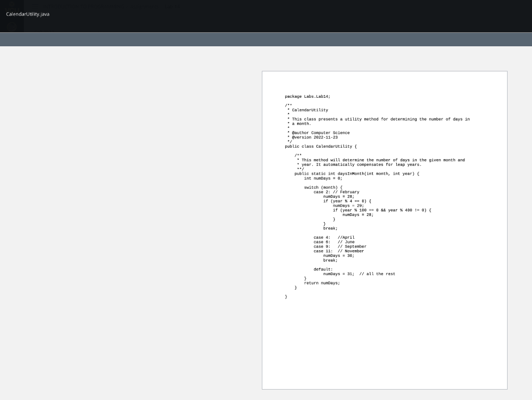Open the INTRODUCTION TO PROGRAMMING breadcrumb link
Image resolution: width=532 pixels, height=400 pixels.
click(x=84, y=6)
